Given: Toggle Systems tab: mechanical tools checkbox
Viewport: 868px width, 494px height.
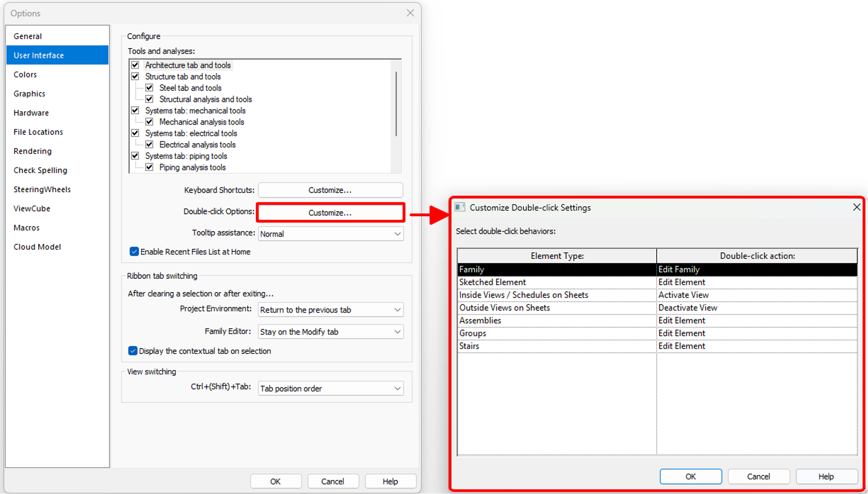Looking at the screenshot, I should click(x=135, y=111).
